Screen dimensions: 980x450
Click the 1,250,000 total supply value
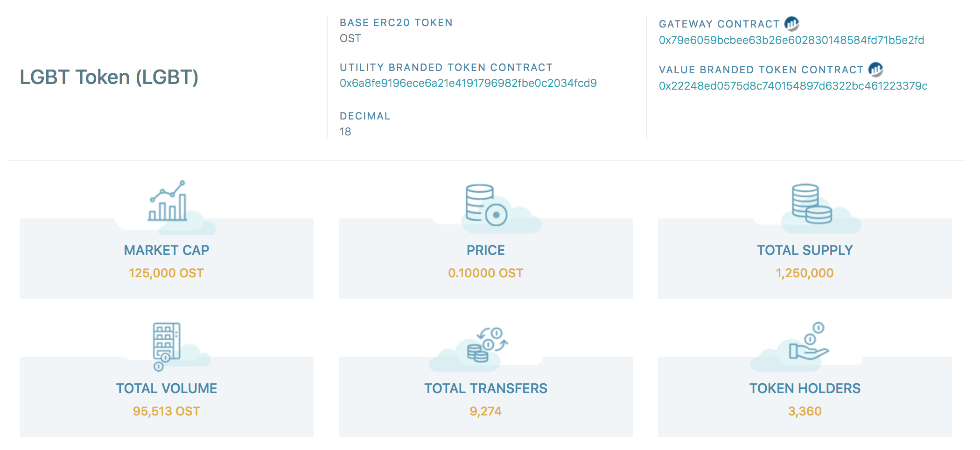805,273
